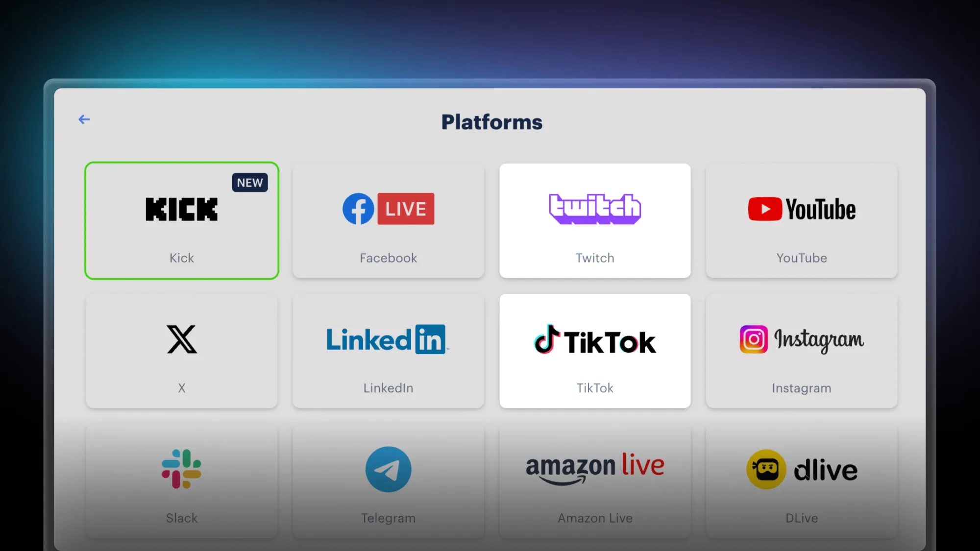This screenshot has height=551, width=980.
Task: Open the Telegram platform tile
Action: [x=389, y=481]
